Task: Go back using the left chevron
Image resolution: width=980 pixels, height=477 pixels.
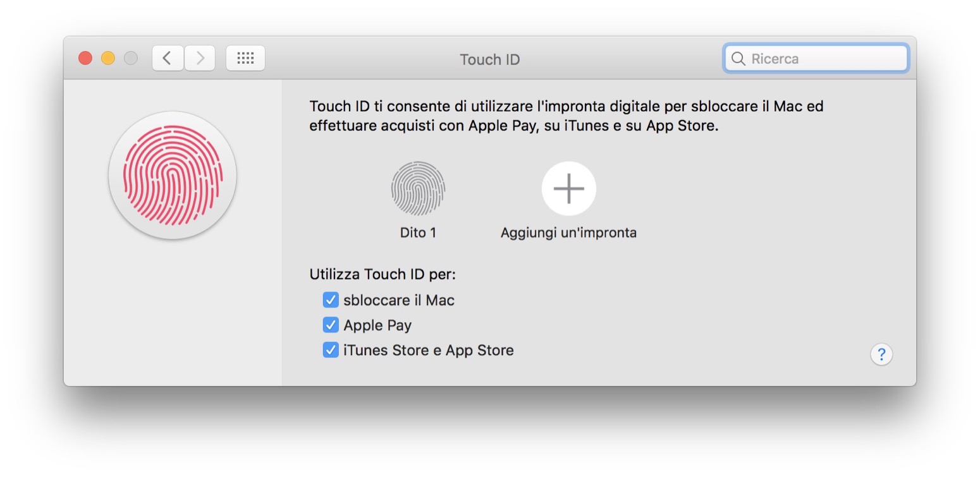Action: (x=168, y=59)
